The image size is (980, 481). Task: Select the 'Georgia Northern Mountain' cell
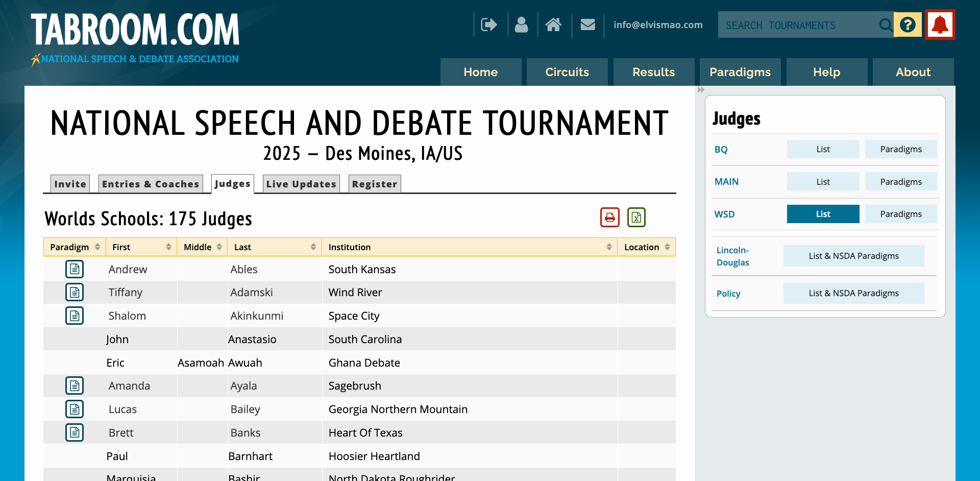pos(470,409)
